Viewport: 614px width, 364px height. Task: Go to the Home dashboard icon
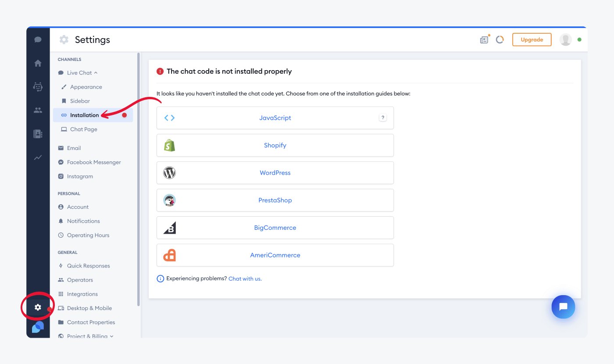click(38, 63)
